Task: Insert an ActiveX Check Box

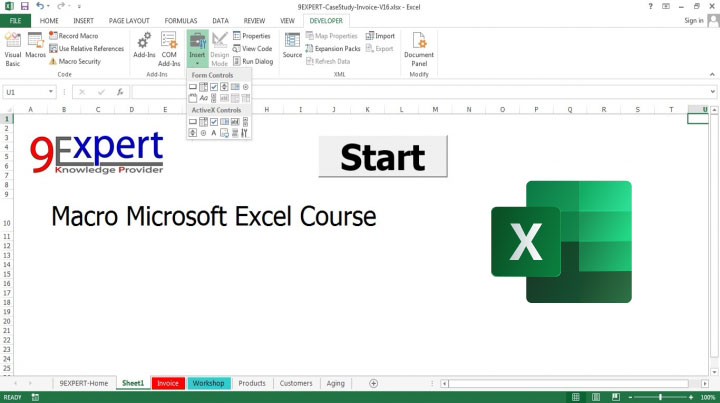Action: tap(214, 122)
